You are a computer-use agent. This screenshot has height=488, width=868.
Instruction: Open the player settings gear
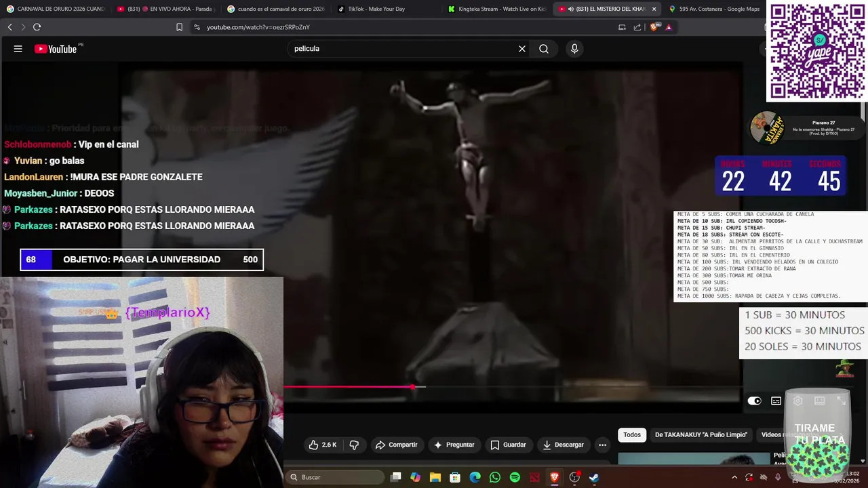797,401
